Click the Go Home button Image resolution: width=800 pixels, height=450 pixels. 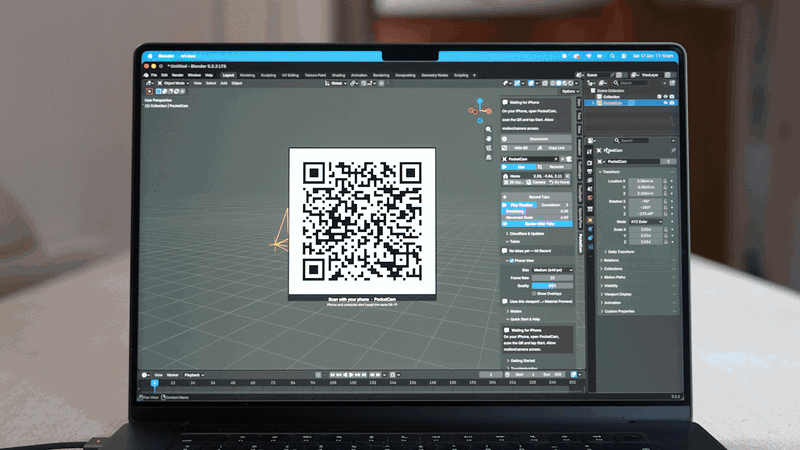pos(560,182)
